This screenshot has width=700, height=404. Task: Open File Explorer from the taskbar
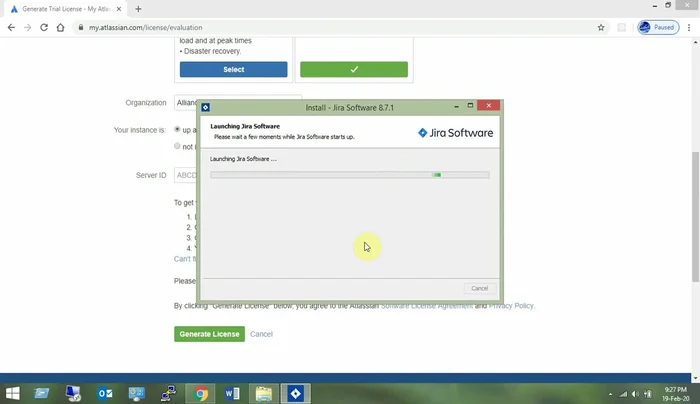(263, 393)
